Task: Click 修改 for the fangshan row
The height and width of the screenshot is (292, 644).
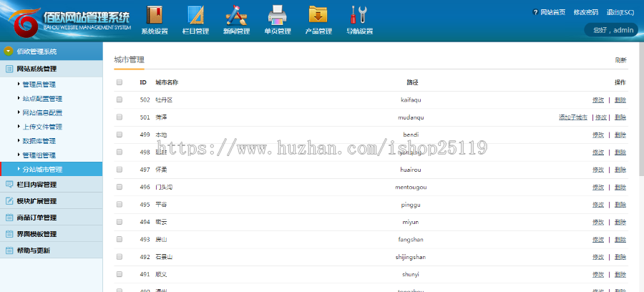Action: click(x=598, y=239)
